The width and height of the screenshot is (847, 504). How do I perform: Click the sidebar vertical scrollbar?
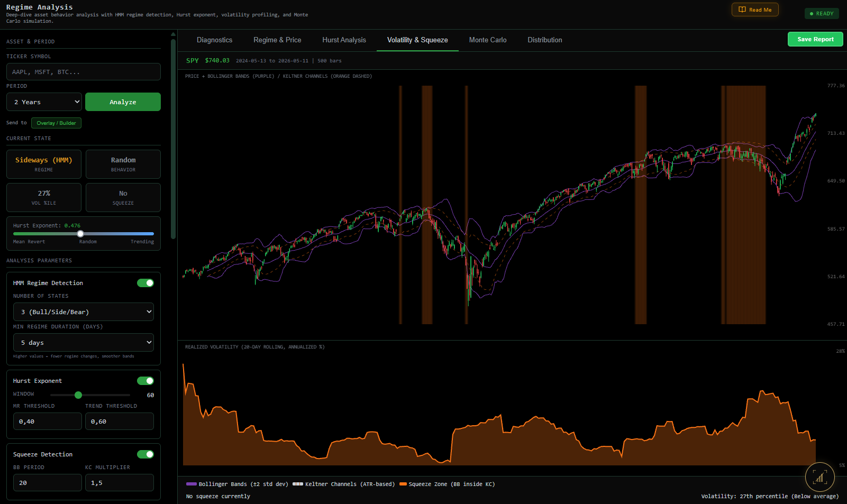(x=173, y=140)
